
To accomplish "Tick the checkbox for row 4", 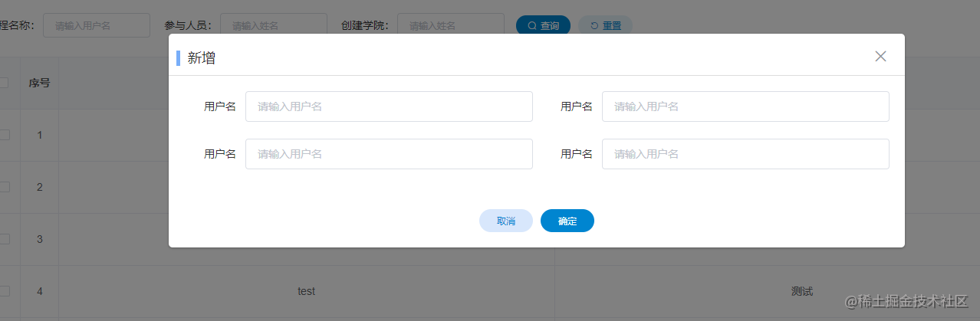I will tap(4, 291).
